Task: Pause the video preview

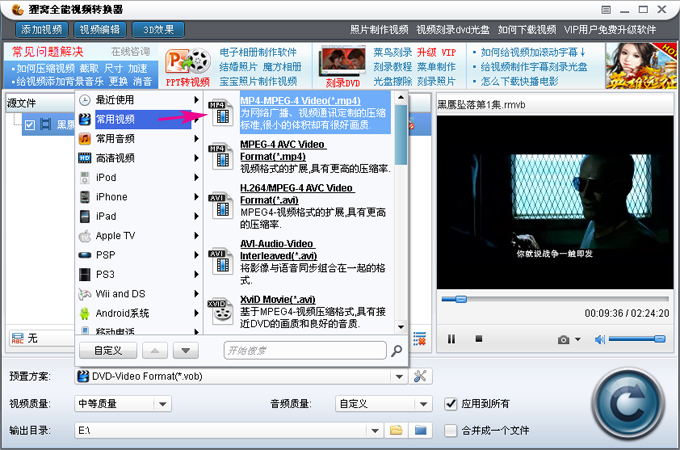Action: click(451, 339)
